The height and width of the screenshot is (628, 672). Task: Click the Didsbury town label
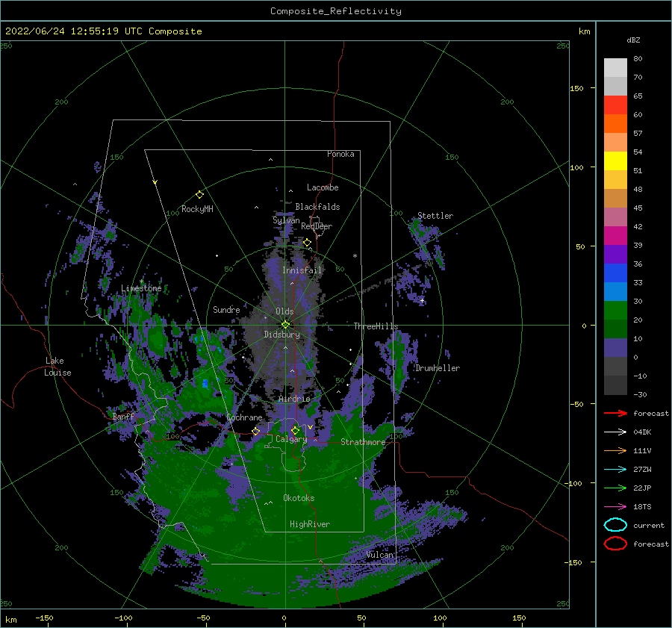[281, 335]
